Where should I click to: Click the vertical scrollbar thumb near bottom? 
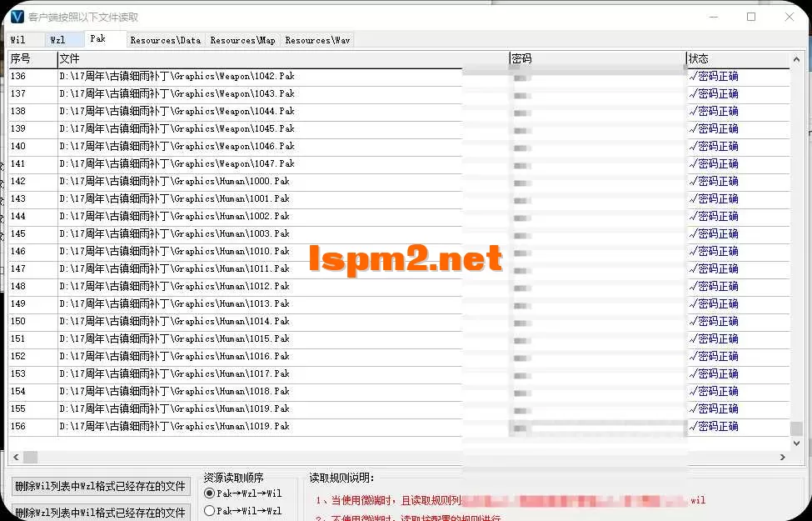[x=796, y=428]
